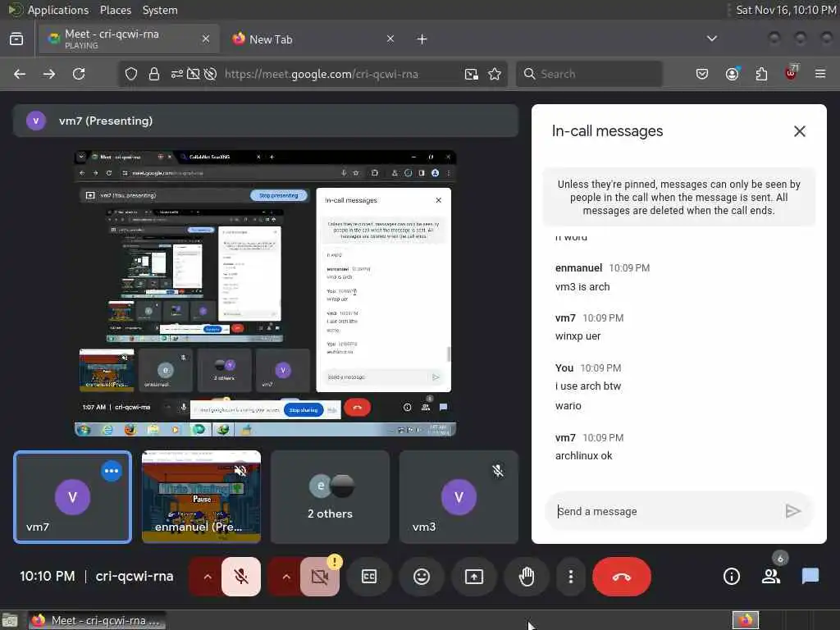
Task: Expand audio settings chevron next to microphone
Action: click(x=207, y=577)
